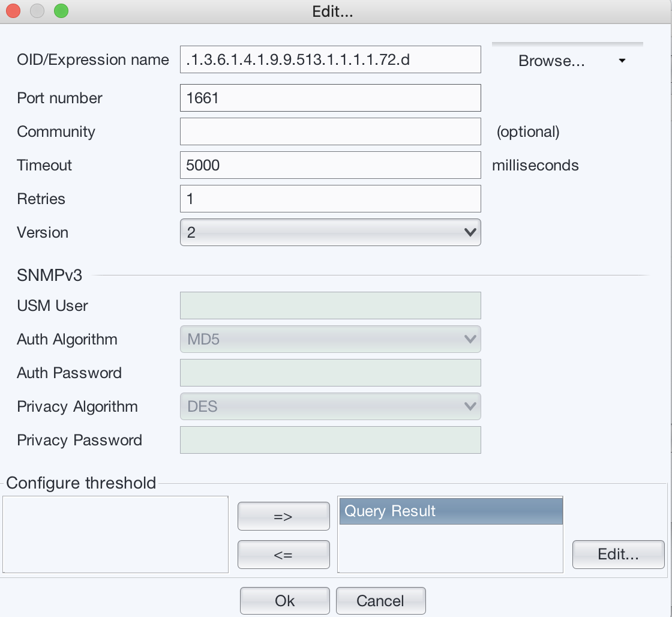Open the Auth Algorithm MD5 dropdown

330,339
